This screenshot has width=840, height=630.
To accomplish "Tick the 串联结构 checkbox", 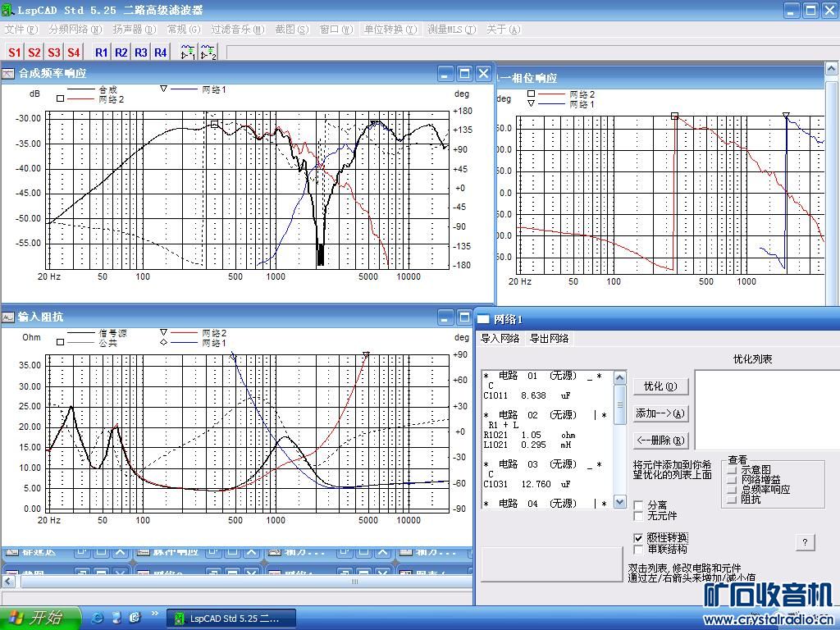I will pyautogui.click(x=639, y=549).
